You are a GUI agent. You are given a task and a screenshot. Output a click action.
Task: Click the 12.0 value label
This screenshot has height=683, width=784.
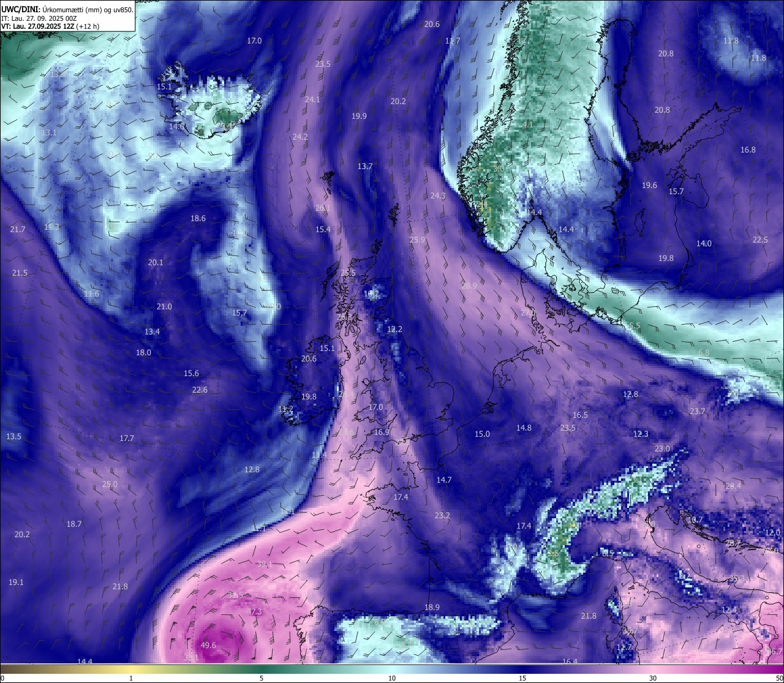pos(772,532)
